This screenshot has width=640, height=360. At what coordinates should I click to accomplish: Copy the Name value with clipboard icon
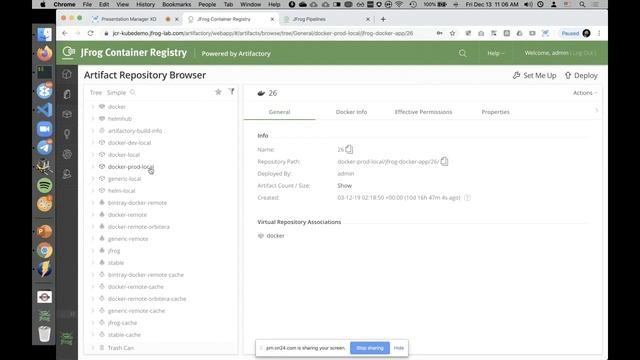tap(349, 149)
